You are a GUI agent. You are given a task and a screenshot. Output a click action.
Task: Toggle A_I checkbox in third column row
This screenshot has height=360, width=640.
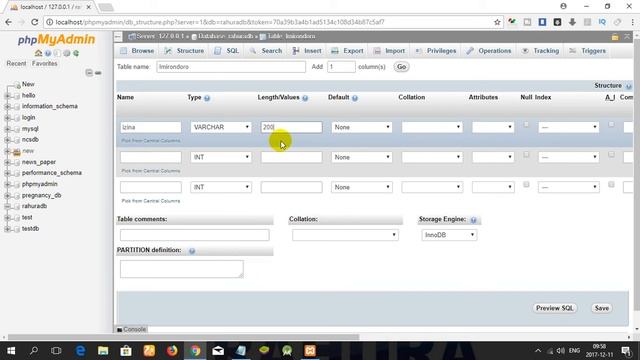point(611,184)
